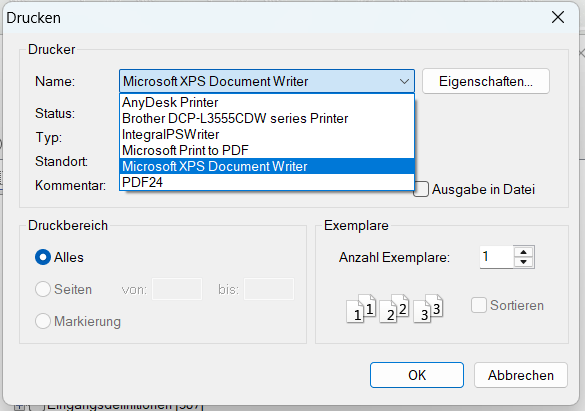Click the bis page input field
This screenshot has width=585, height=411.
269,289
